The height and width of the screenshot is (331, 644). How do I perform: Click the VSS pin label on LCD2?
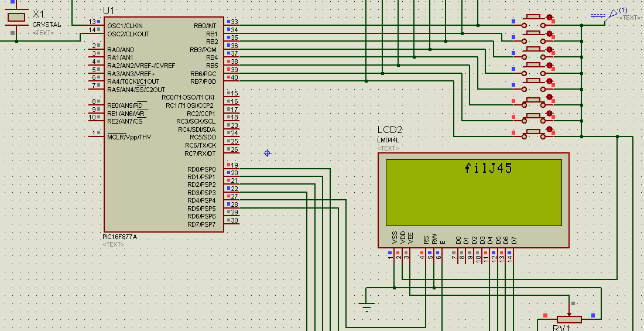pyautogui.click(x=395, y=239)
